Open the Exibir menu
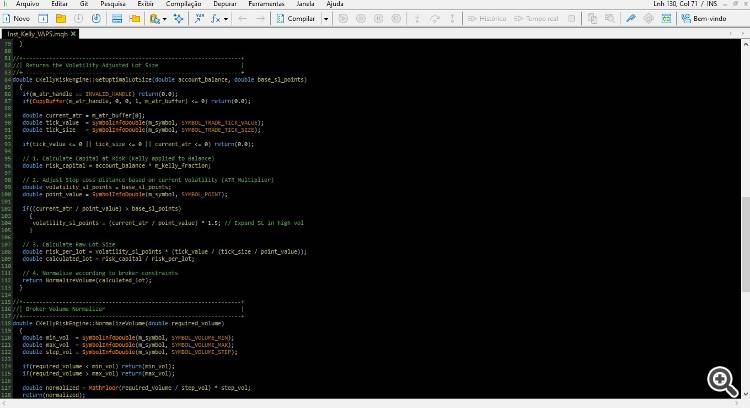Image resolution: width=750 pixels, height=408 pixels. (145, 4)
